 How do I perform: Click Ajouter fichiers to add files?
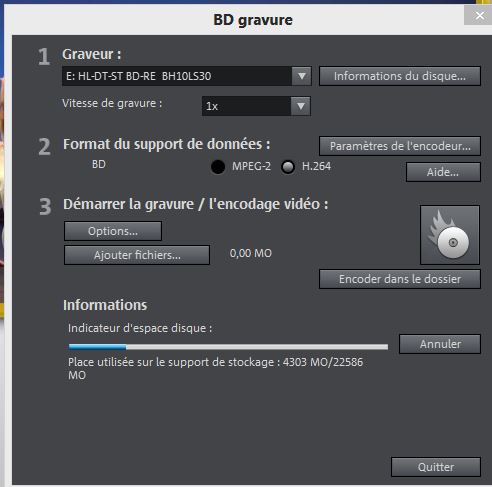[137, 255]
